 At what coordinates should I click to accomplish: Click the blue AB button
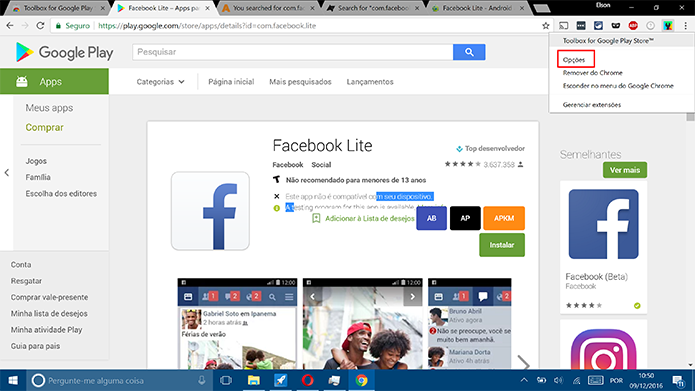coord(431,218)
